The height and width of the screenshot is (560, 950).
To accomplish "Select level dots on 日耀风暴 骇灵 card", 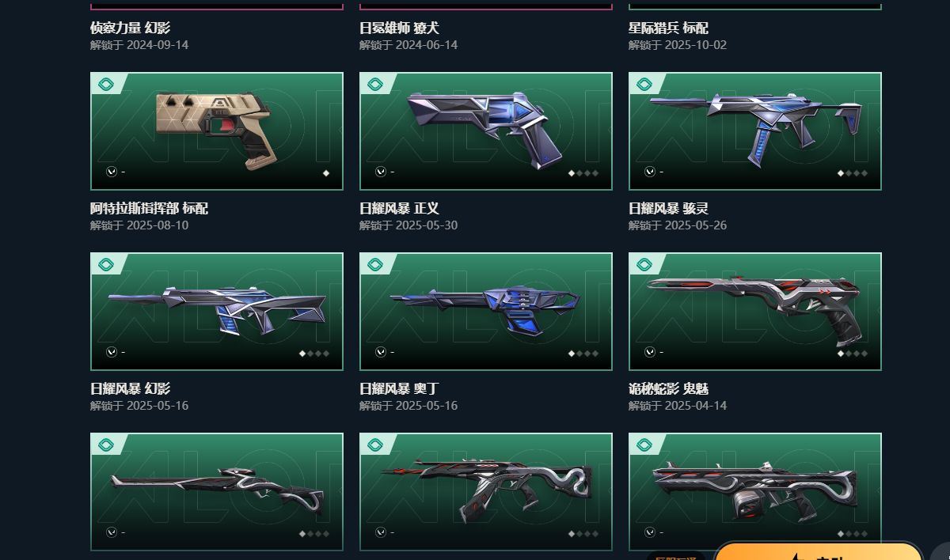I will [x=853, y=173].
